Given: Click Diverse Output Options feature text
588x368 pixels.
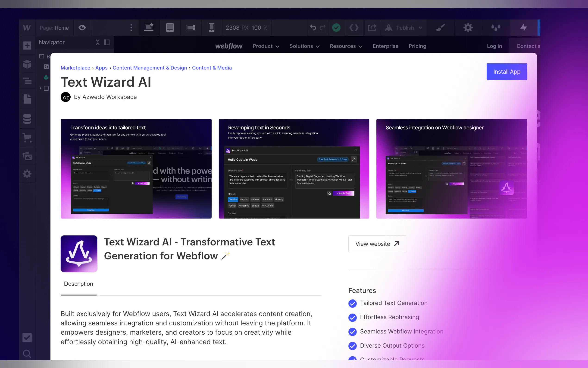Looking at the screenshot, I should (x=392, y=346).
